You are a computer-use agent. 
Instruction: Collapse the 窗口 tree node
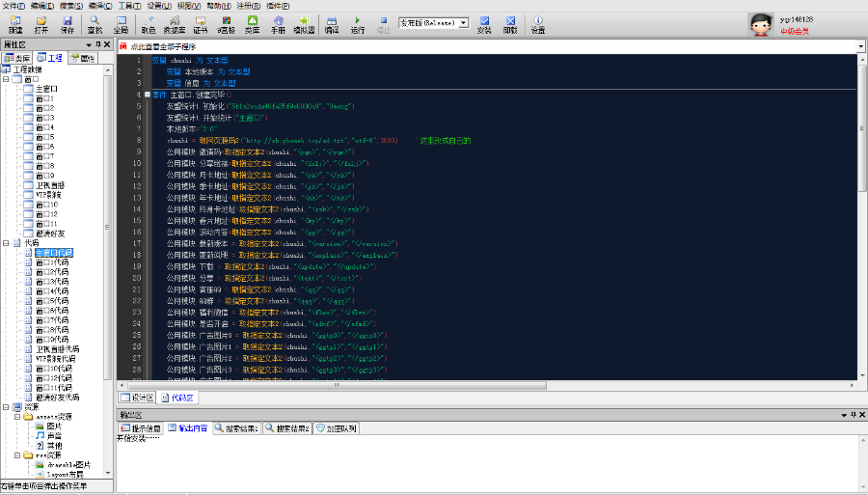[6, 79]
